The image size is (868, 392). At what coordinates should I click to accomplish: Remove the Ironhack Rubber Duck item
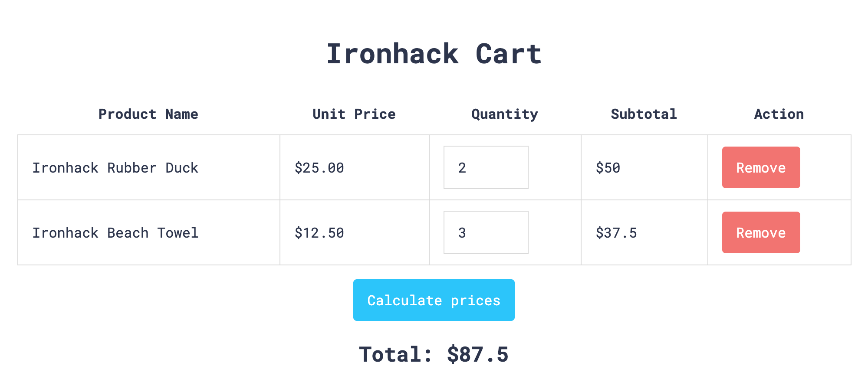point(761,167)
